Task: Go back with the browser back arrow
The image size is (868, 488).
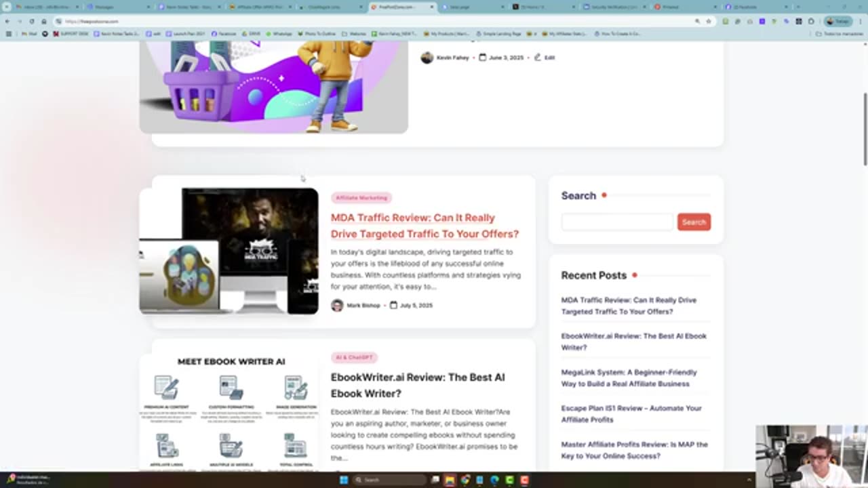Action: click(x=7, y=21)
